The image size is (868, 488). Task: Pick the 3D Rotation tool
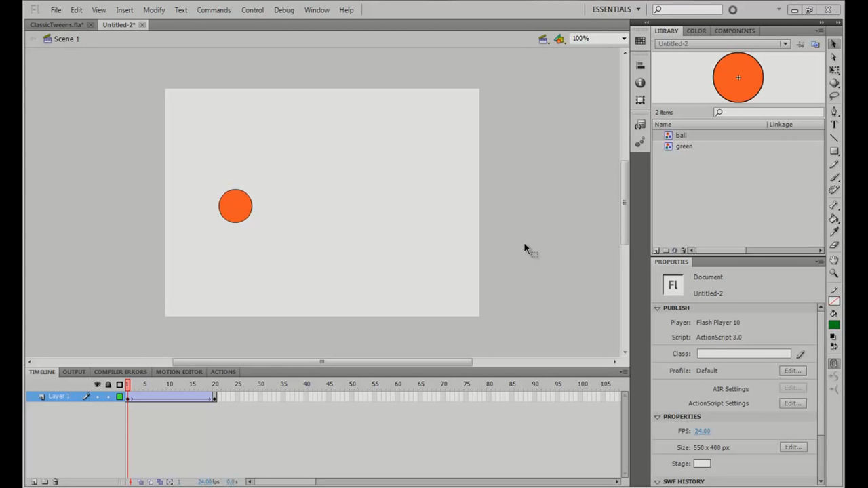point(834,83)
